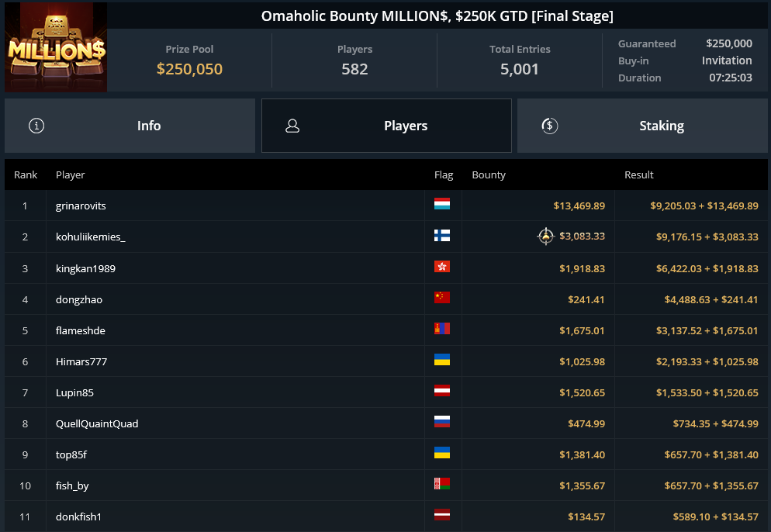Screen dimensions: 771x532
Task: Click the Belarus flag for fish_by
Action: (x=442, y=484)
